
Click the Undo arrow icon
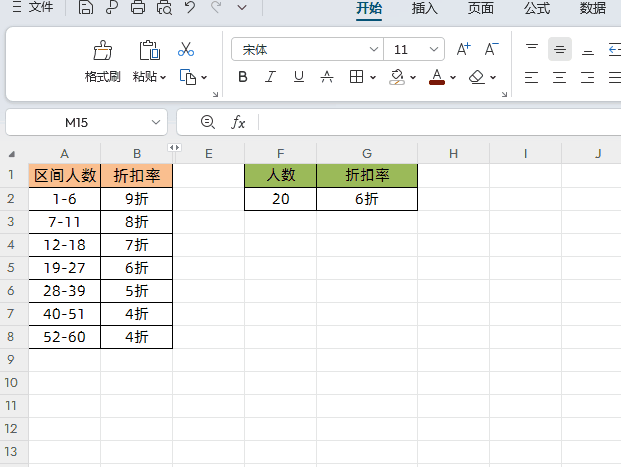point(190,8)
